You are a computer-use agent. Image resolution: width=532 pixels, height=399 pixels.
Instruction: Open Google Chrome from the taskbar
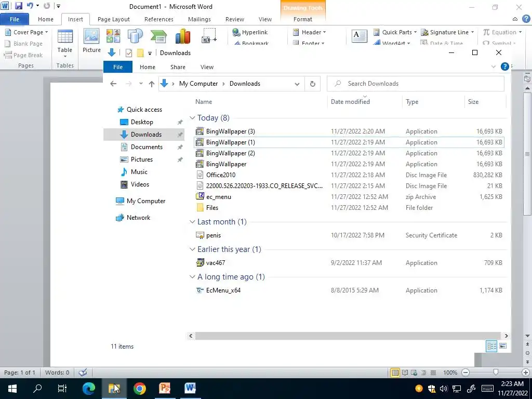[x=139, y=388]
